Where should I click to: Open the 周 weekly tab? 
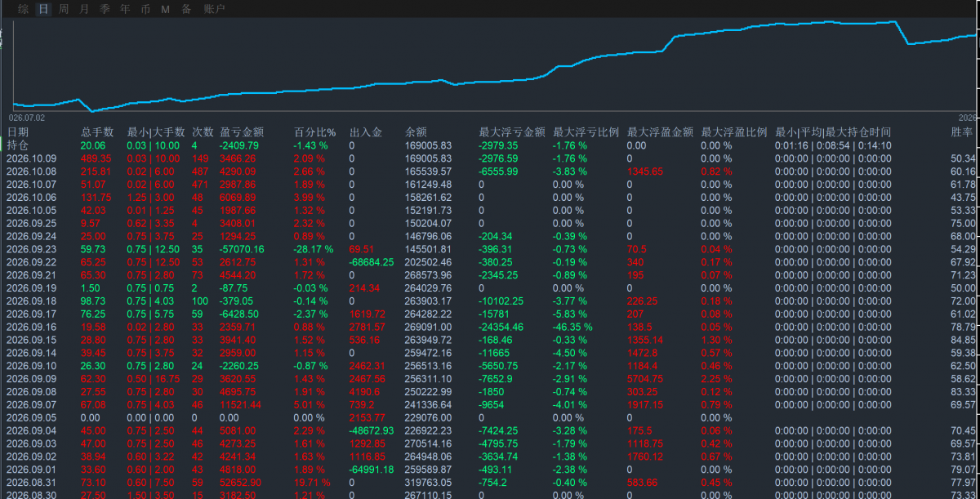[x=64, y=9]
